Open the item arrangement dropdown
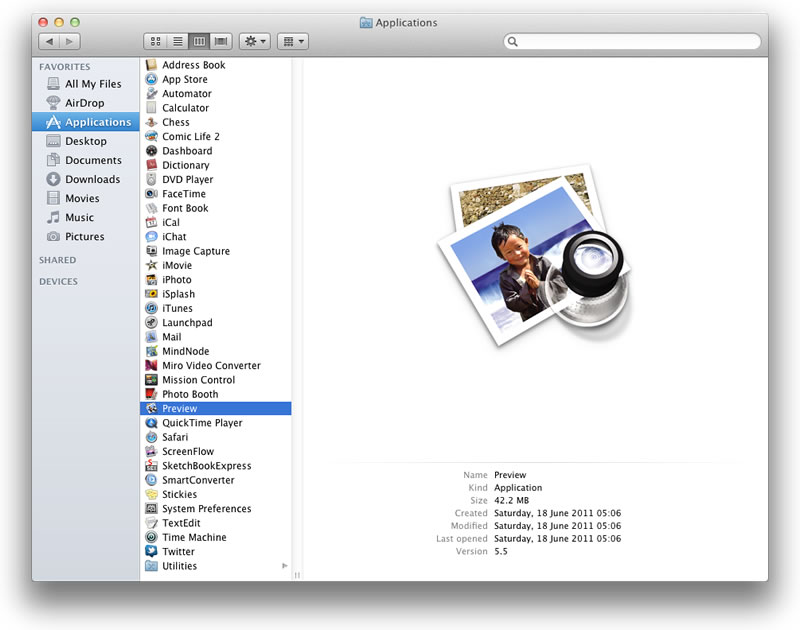 [x=293, y=41]
